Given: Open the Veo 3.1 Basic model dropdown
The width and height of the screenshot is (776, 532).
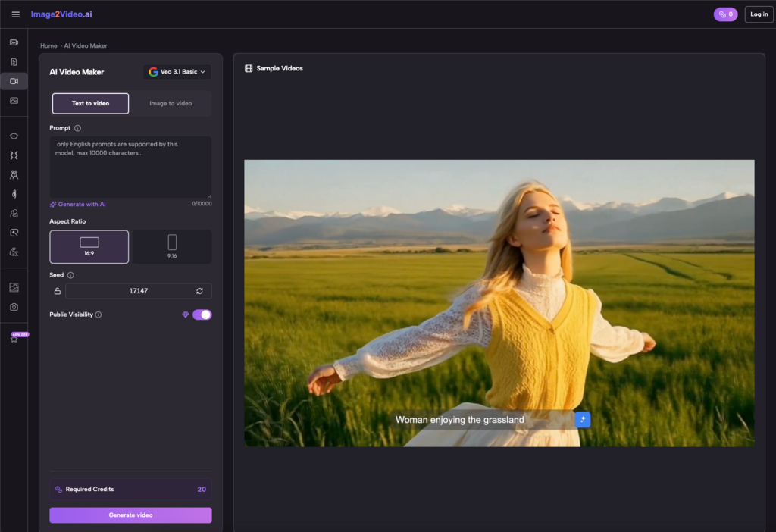Looking at the screenshot, I should 177,72.
